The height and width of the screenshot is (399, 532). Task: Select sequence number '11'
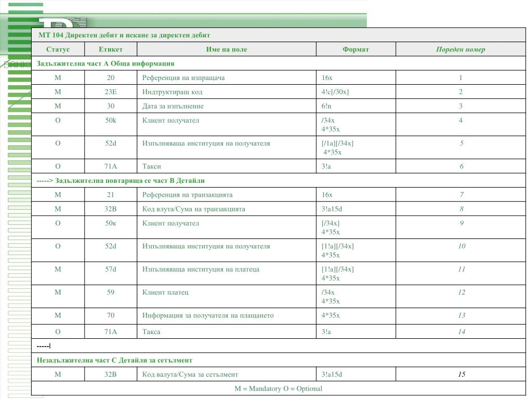click(461, 270)
